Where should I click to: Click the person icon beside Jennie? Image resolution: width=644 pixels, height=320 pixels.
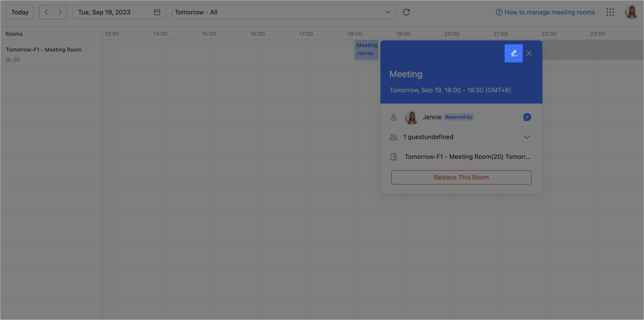pos(394,117)
